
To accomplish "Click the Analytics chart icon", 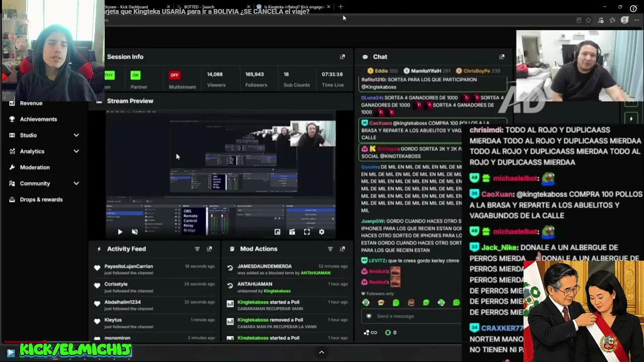I will (x=12, y=151).
